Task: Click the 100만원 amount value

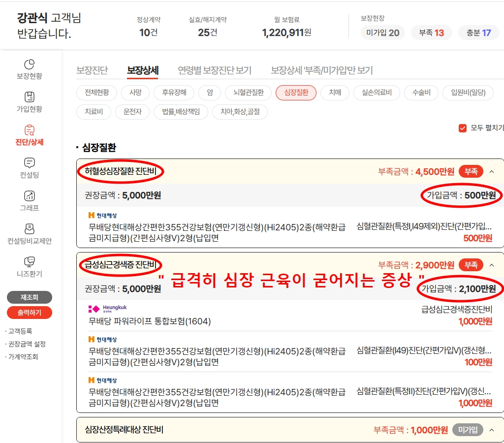Action: coord(478,362)
